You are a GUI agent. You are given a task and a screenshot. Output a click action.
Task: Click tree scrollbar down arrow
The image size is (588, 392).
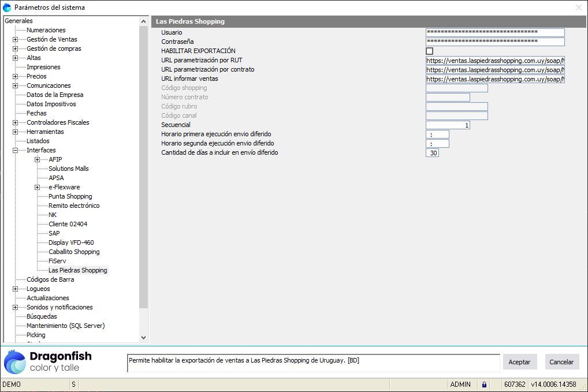(x=143, y=338)
